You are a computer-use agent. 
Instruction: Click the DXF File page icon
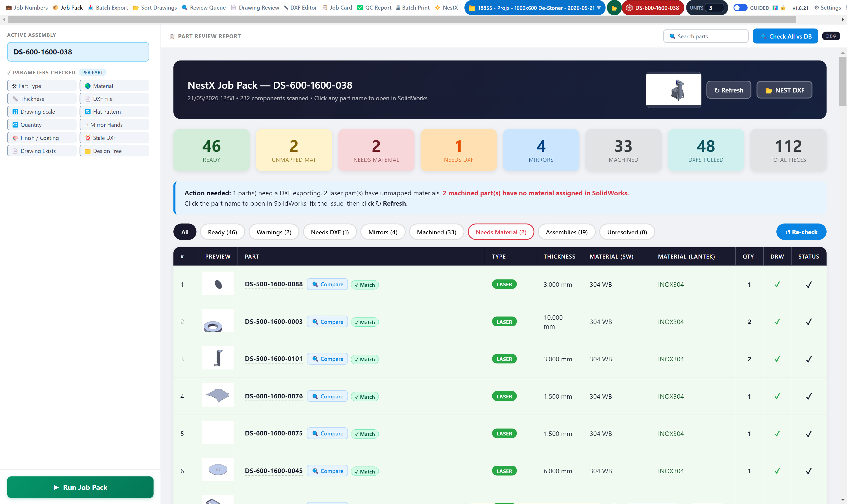pyautogui.click(x=88, y=99)
